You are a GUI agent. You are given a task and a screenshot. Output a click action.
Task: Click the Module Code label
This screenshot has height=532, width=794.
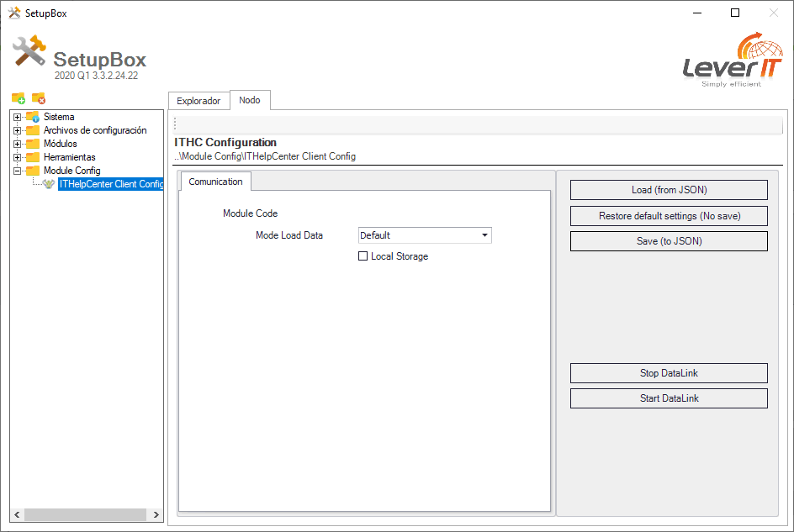point(250,213)
